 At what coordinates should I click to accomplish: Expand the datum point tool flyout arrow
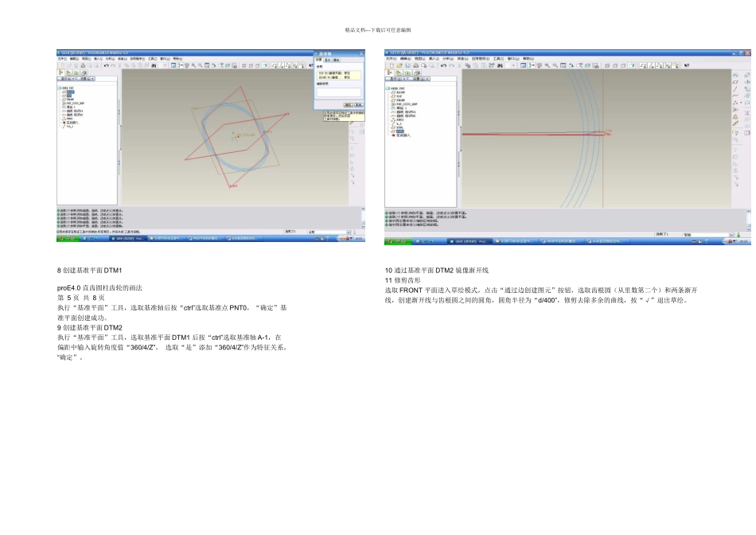pyautogui.click(x=741, y=102)
